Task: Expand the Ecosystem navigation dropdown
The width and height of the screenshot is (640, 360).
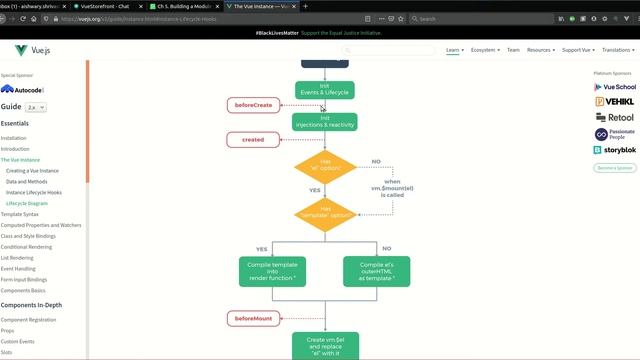Action: (x=485, y=50)
